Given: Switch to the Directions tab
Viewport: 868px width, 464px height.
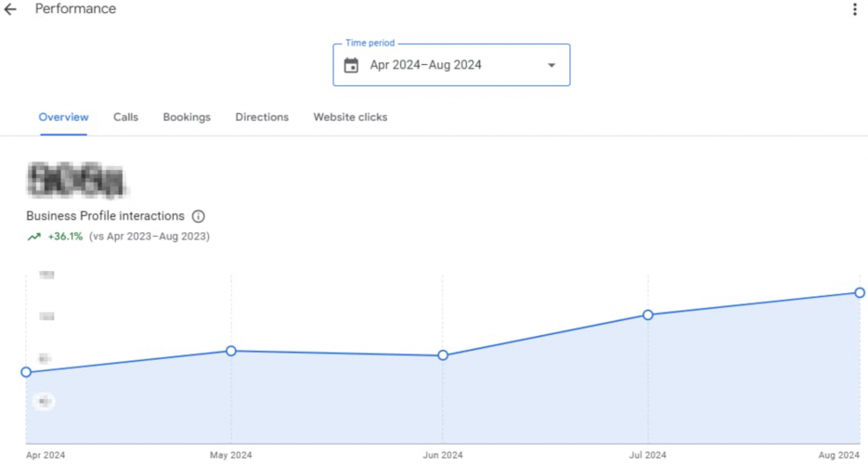Looking at the screenshot, I should coord(262,117).
